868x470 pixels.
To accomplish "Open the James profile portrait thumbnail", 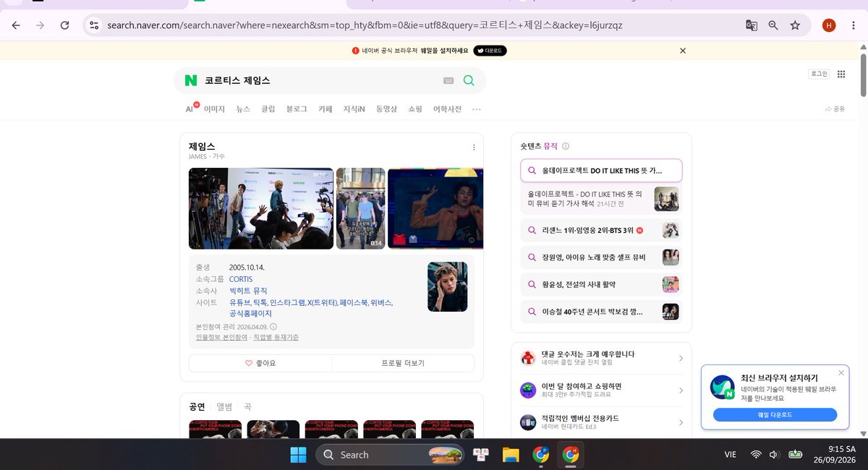I will 447,286.
